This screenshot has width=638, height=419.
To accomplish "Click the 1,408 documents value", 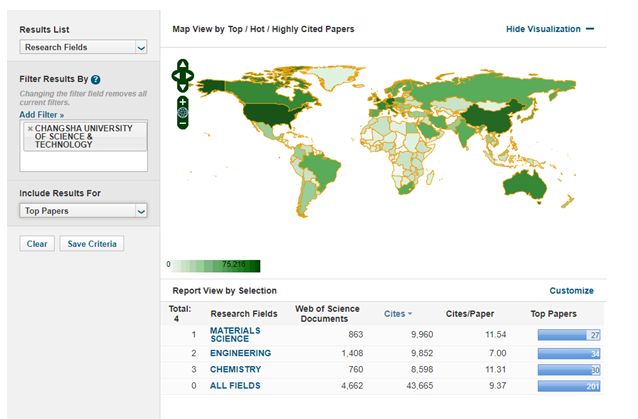I will click(352, 353).
